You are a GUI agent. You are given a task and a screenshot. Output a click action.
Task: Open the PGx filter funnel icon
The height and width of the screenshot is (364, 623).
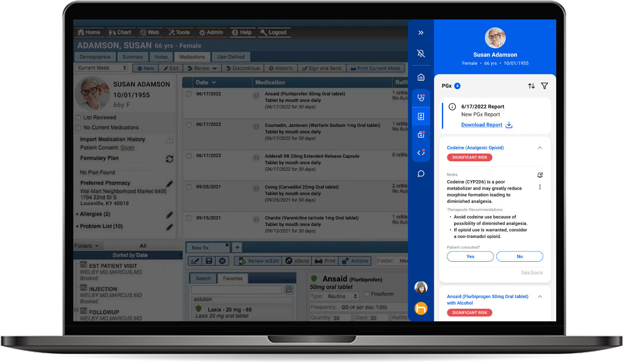pos(544,86)
